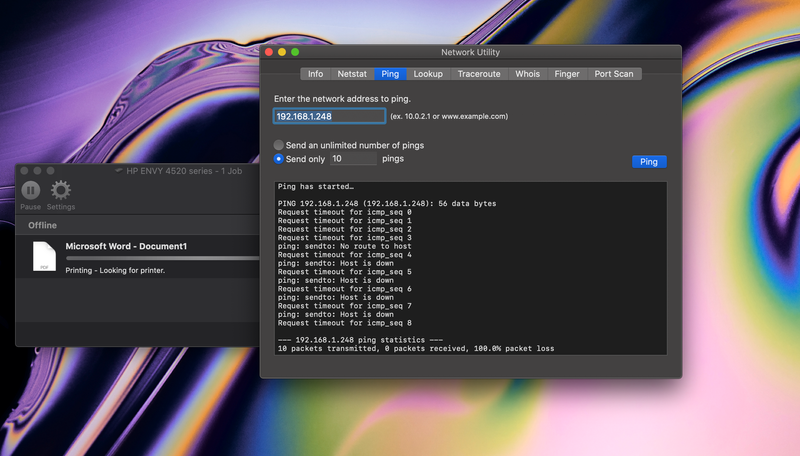This screenshot has height=456, width=800.
Task: Click the printer icon in HP ENVY title bar
Action: pyautogui.click(x=119, y=171)
